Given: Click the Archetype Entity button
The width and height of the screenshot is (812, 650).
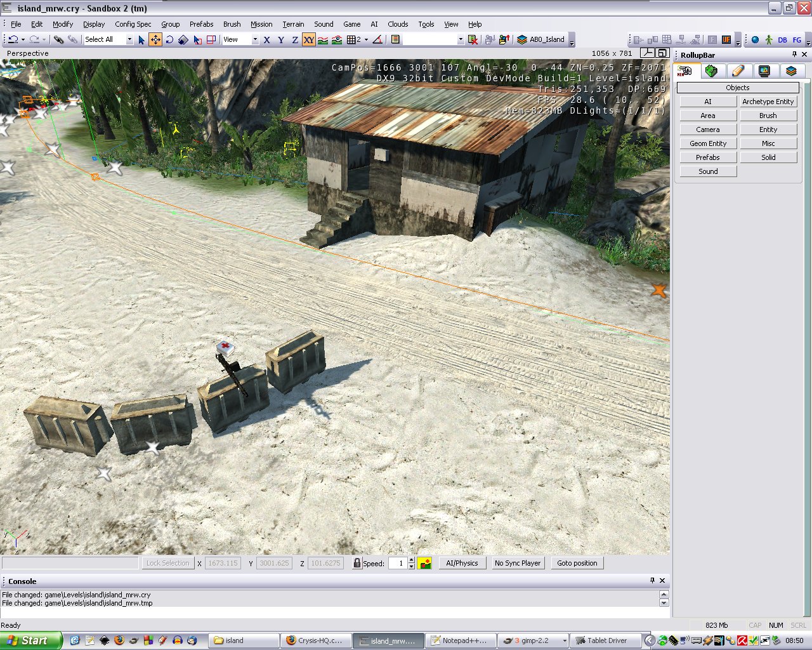Looking at the screenshot, I should click(768, 102).
